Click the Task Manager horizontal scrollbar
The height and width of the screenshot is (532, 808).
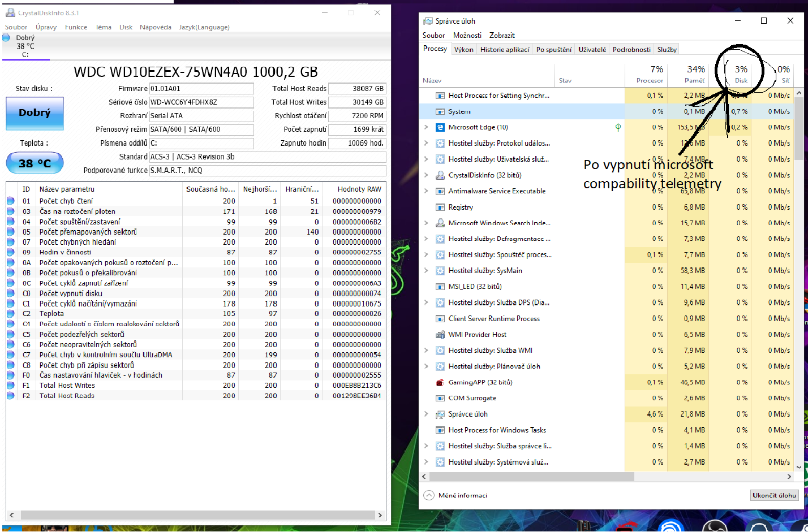pyautogui.click(x=532, y=477)
